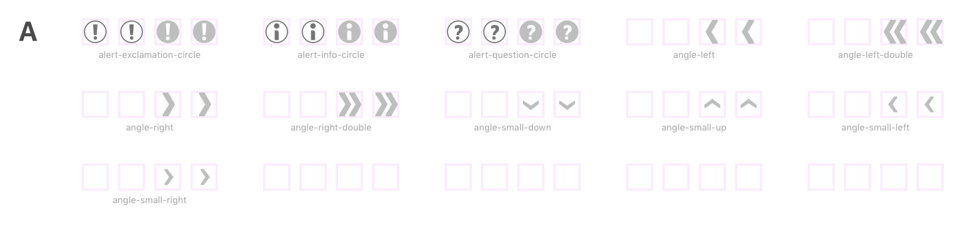Select the angle-right-double label text

[331, 128]
